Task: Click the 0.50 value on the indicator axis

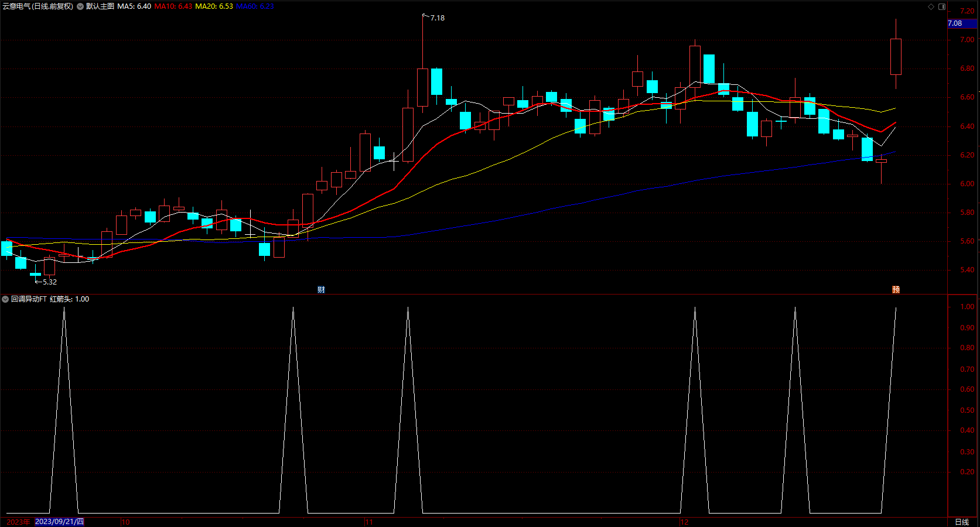Action: (967, 410)
